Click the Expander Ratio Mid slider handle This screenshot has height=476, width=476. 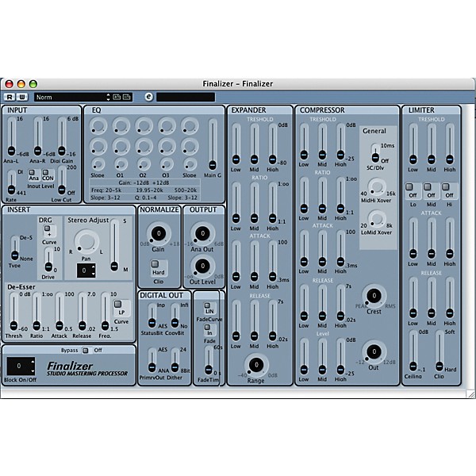pos(254,217)
